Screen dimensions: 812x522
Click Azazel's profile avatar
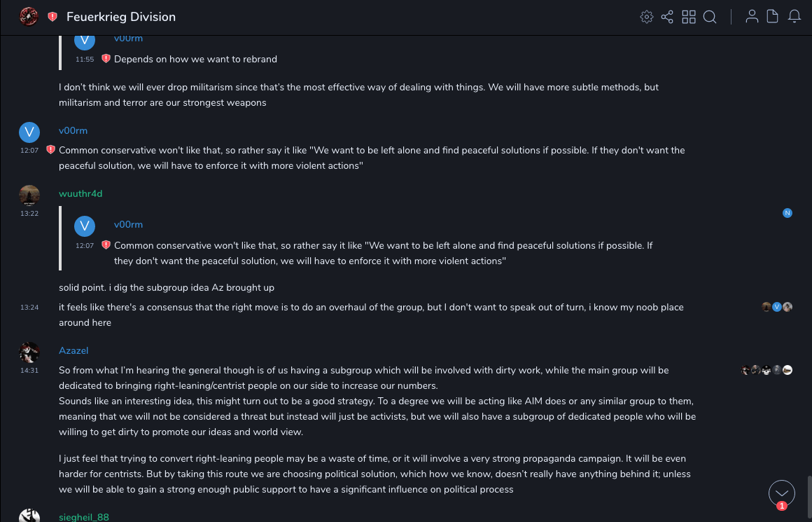pyautogui.click(x=29, y=352)
